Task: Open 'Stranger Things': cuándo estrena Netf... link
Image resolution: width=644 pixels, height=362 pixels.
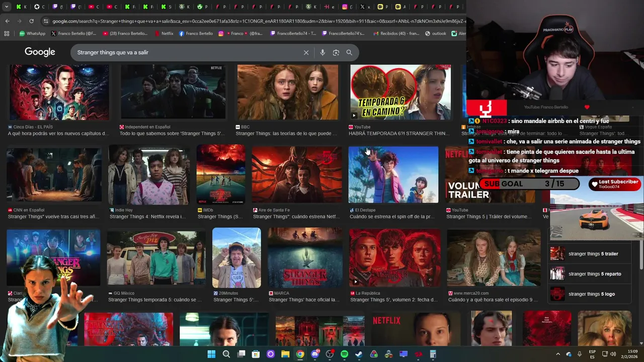Action: point(296,217)
